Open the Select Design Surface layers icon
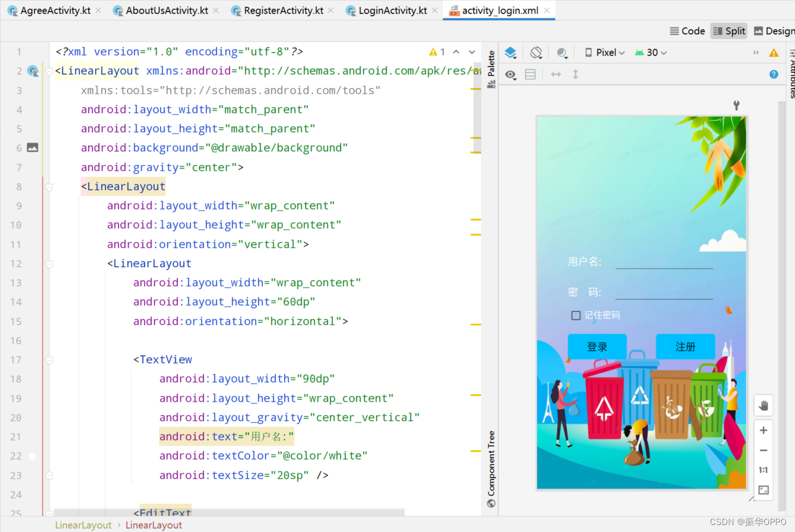Viewport: 795px width, 532px height. click(510, 52)
